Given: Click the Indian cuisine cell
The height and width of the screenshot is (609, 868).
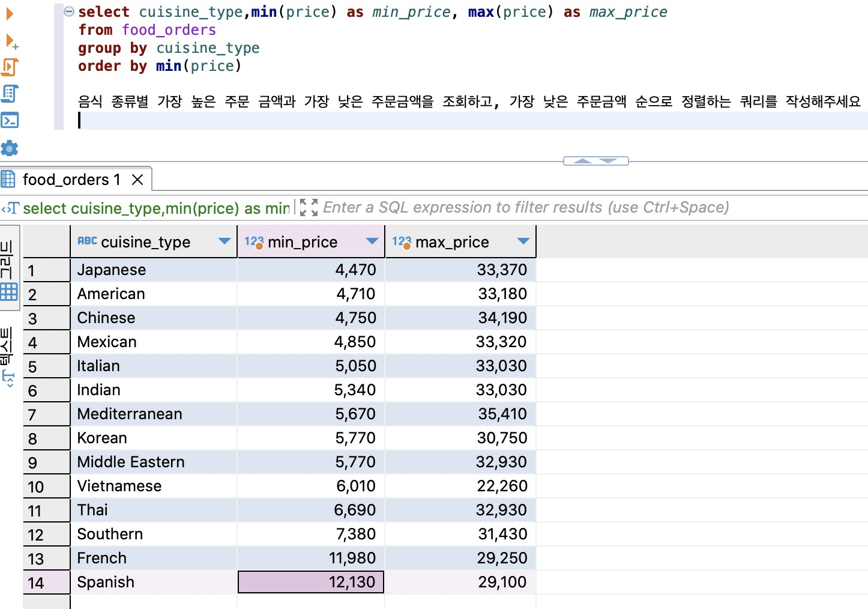Looking at the screenshot, I should pos(154,390).
